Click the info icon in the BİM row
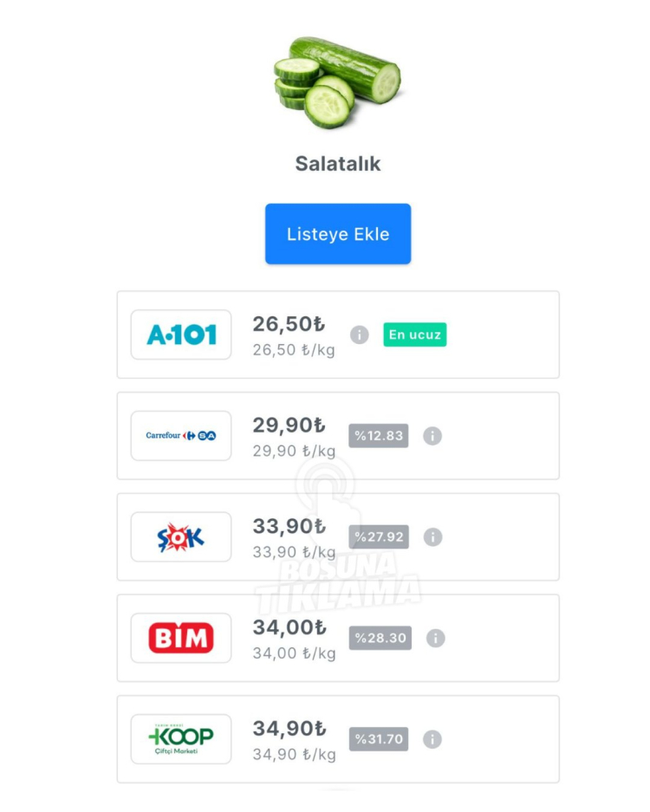Viewport: 650px width, 812px height. (436, 639)
